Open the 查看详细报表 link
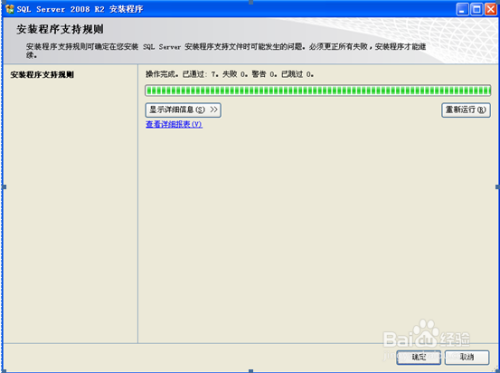Viewport: 500px width, 373px height. [x=174, y=124]
